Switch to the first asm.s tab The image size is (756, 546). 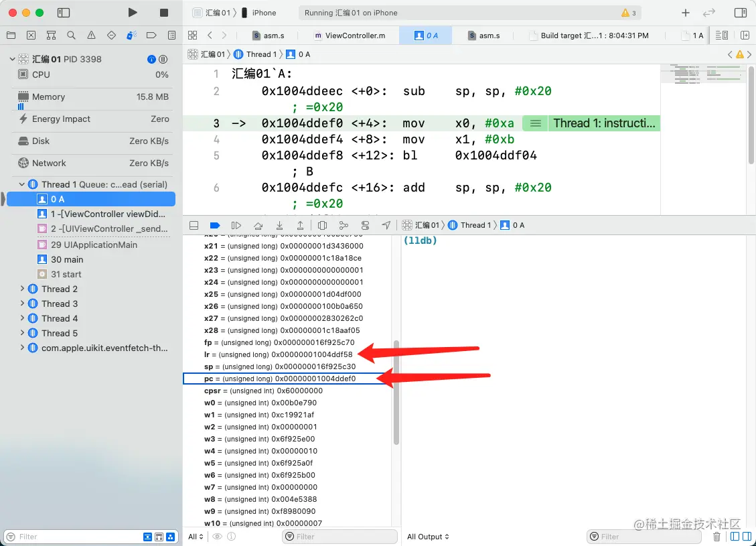click(269, 36)
